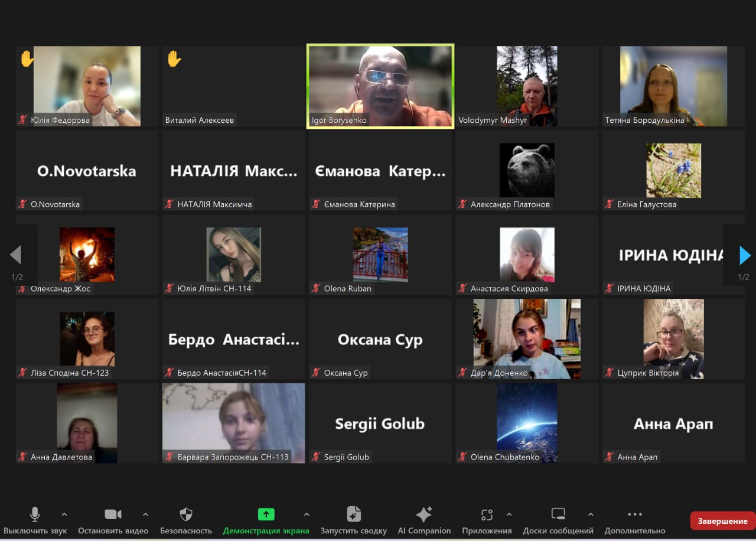Expand audio options arrow next to microphone
The height and width of the screenshot is (541, 756).
coord(64,514)
